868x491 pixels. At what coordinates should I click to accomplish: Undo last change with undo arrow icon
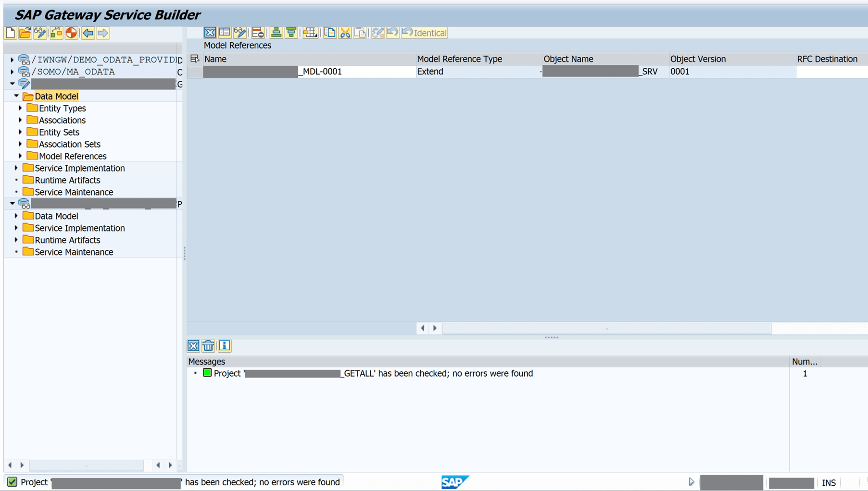[392, 32]
